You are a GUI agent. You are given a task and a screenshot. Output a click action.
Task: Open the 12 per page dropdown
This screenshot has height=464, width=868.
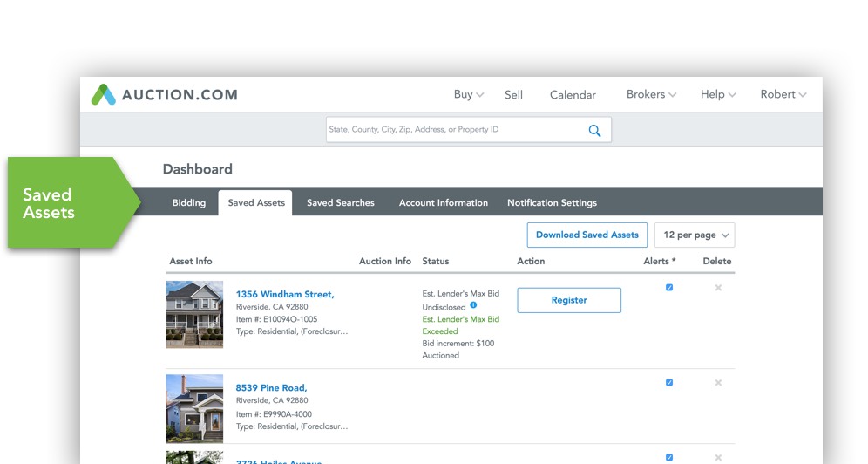click(x=695, y=235)
